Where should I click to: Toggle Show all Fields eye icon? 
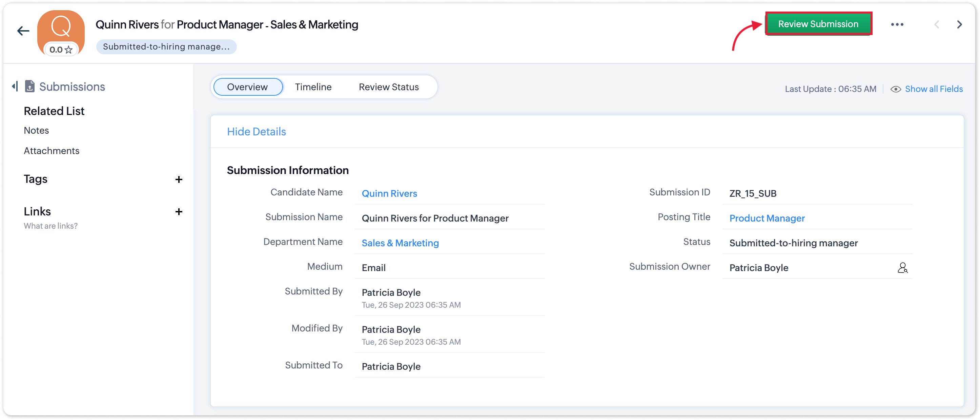click(896, 89)
